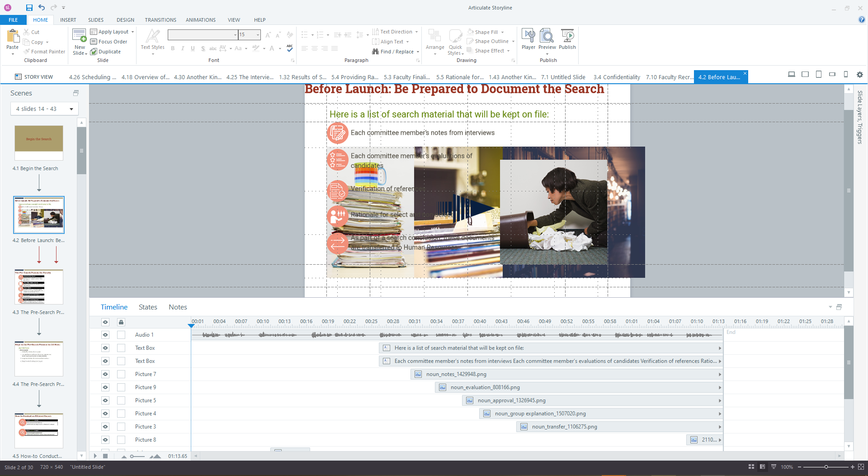Toggle Underline formatting
This screenshot has height=476, width=868.
coord(193,48)
